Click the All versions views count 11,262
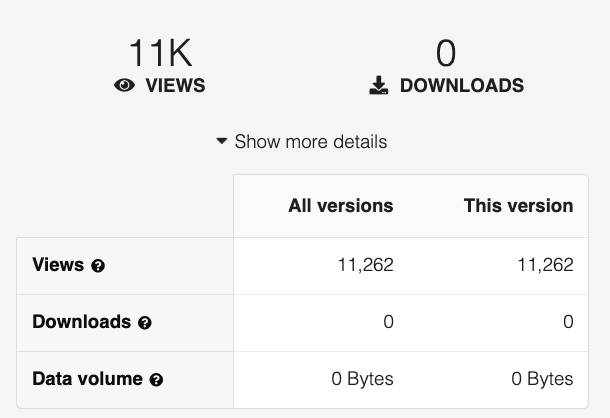Viewport: 610px width, 418px height. click(365, 265)
